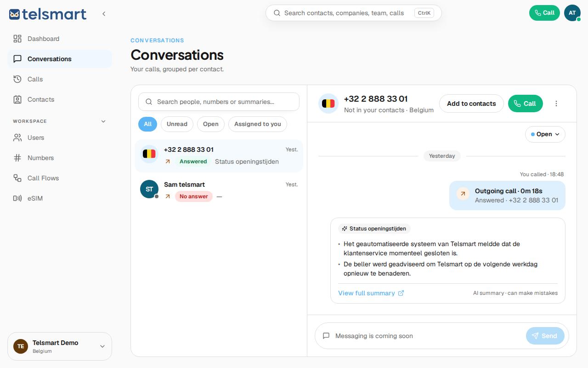Focus the global search contacts field
Viewport: 588px width, 368px height.
point(354,13)
